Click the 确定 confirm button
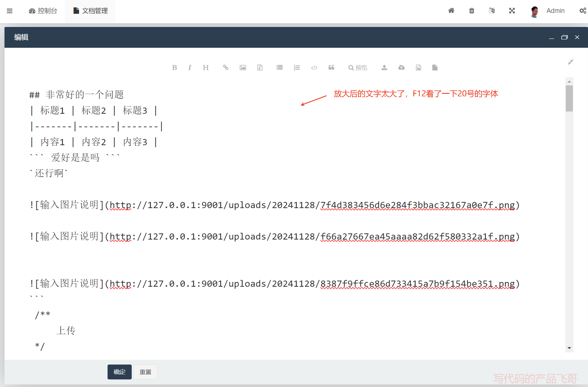This screenshot has height=387, width=588. pyautogui.click(x=120, y=372)
